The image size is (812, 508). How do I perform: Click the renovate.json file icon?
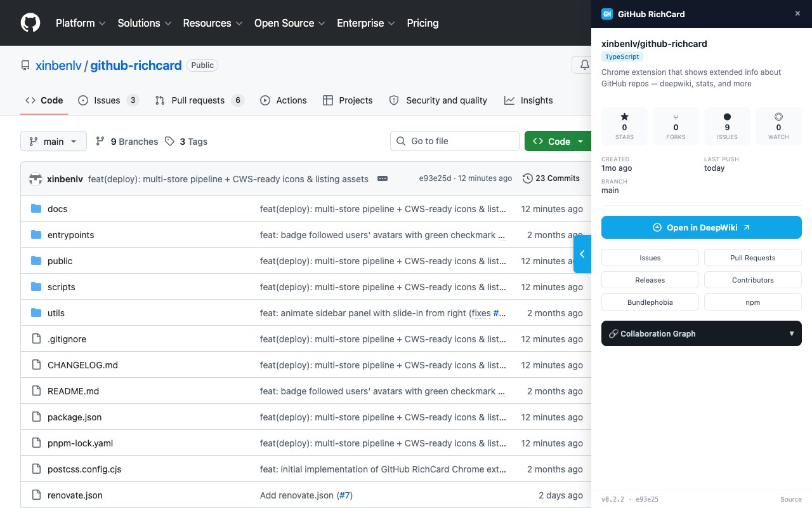[36, 495]
